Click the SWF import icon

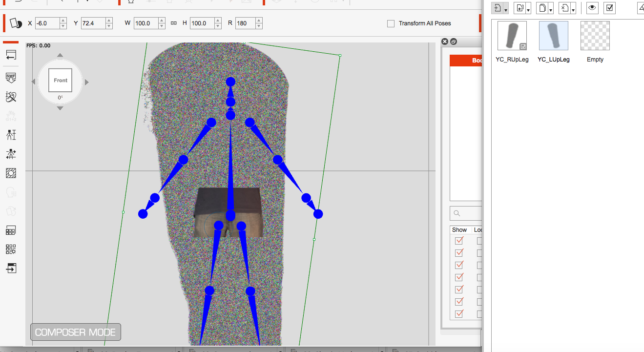(x=11, y=77)
